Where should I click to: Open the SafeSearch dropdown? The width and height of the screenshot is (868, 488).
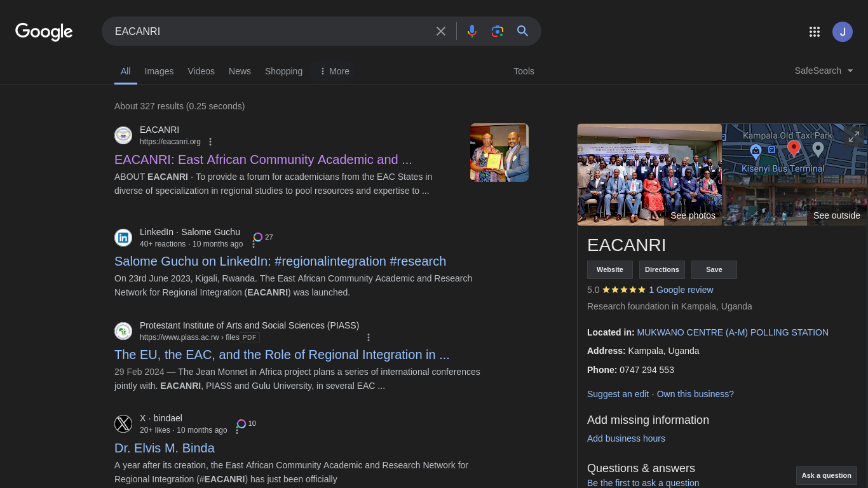[x=824, y=71]
